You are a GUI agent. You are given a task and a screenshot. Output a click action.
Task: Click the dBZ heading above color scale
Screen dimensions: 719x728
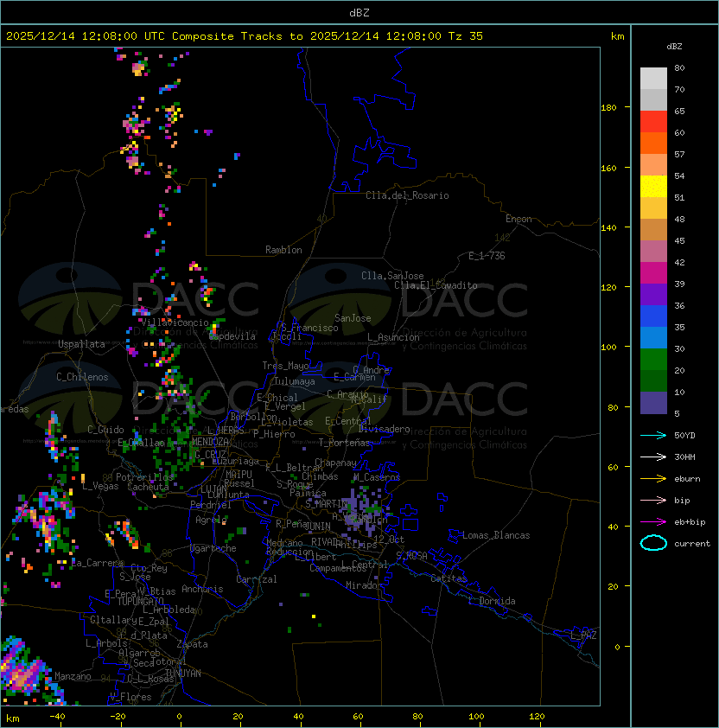[674, 47]
